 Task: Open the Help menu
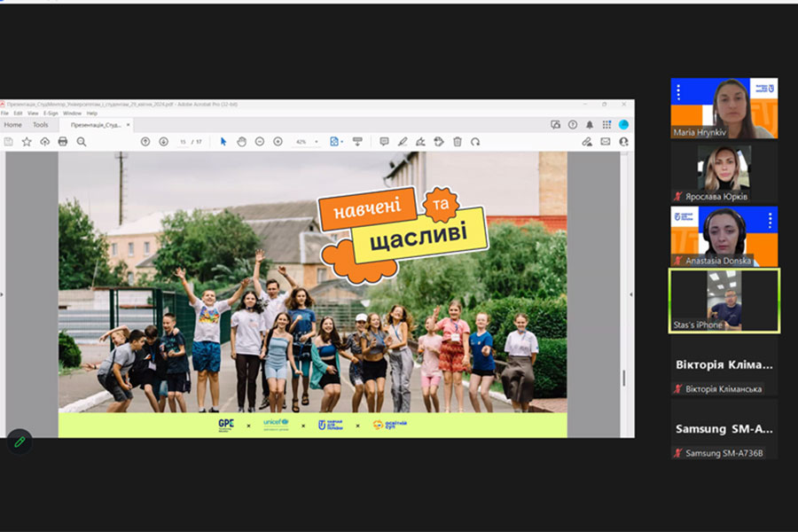point(91,113)
